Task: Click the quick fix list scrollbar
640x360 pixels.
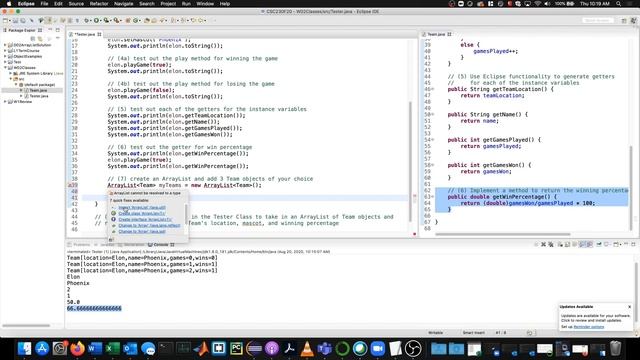Action: (x=186, y=214)
